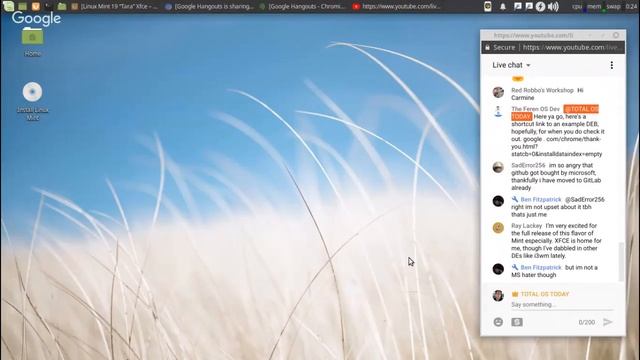This screenshot has width=640, height=360.
Task: Click the swap monitor in the panel
Action: point(613,7)
